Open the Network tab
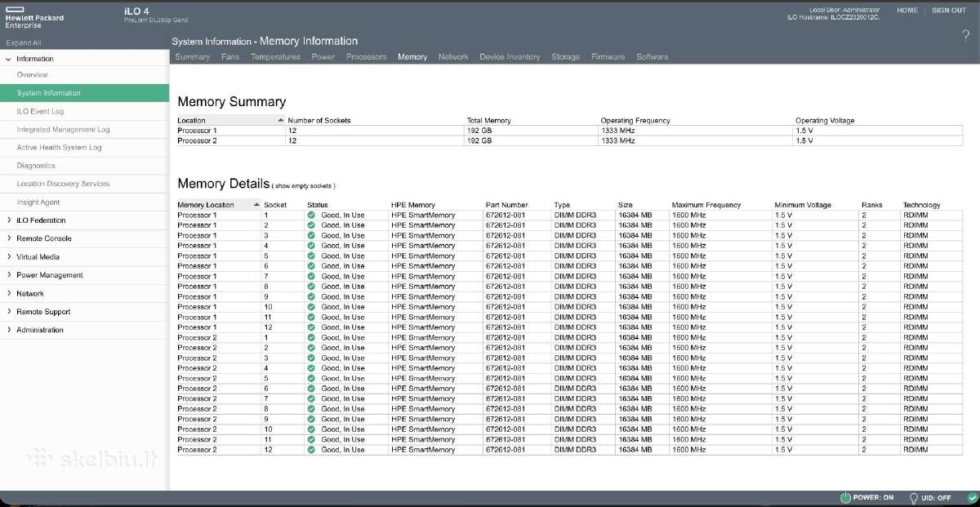980x507 pixels. pyautogui.click(x=453, y=57)
